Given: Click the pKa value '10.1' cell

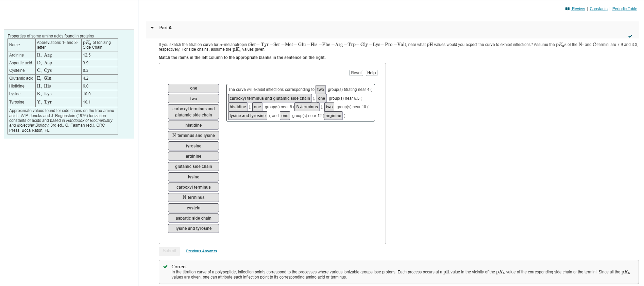Looking at the screenshot, I should coord(100,102).
